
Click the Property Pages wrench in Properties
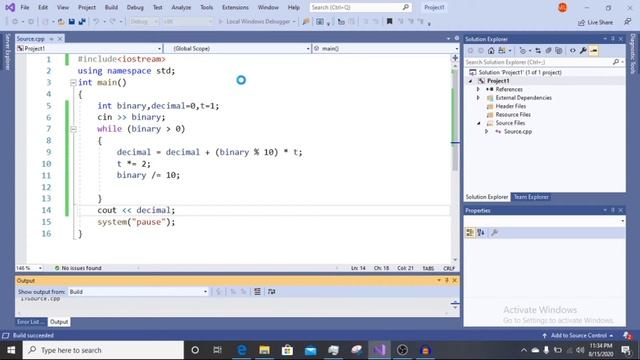pyautogui.click(x=494, y=233)
